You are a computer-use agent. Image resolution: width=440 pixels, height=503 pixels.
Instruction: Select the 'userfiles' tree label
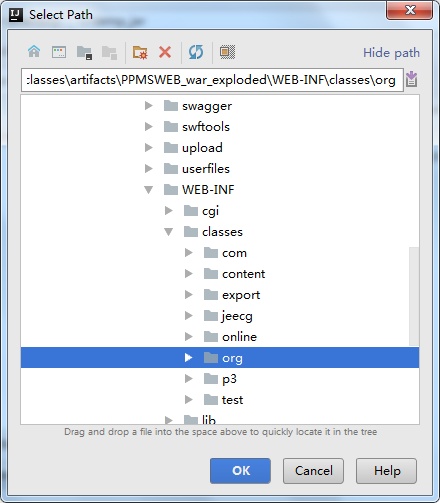(206, 169)
